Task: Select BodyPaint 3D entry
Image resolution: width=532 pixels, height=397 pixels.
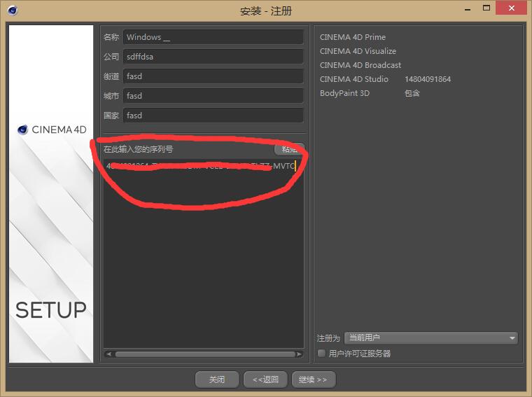Action: coord(344,93)
